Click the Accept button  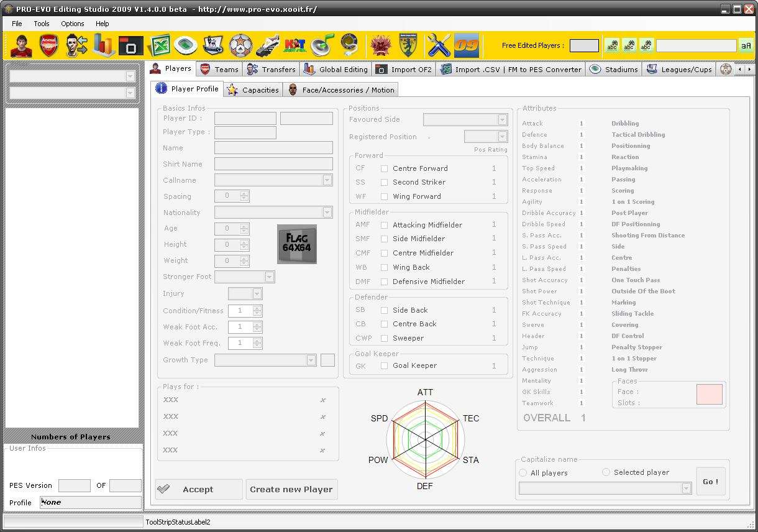coord(199,490)
